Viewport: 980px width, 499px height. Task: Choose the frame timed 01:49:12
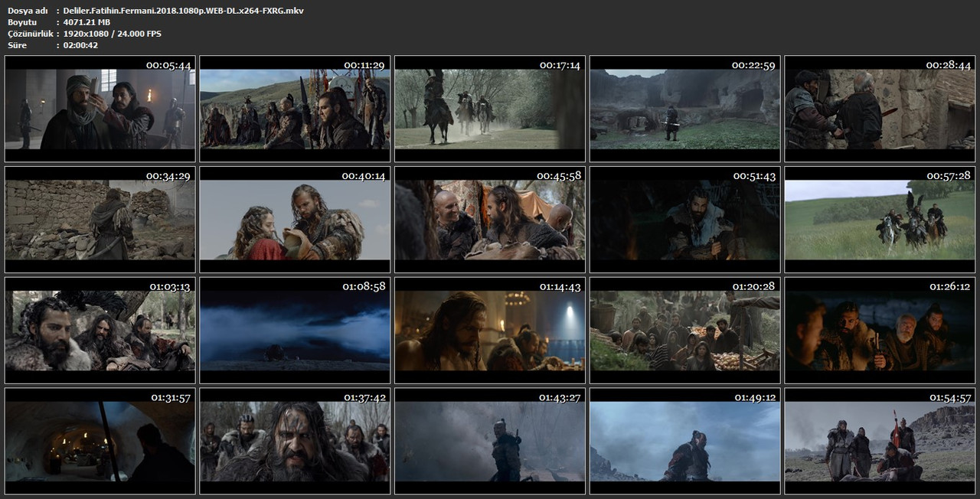pyautogui.click(x=685, y=442)
